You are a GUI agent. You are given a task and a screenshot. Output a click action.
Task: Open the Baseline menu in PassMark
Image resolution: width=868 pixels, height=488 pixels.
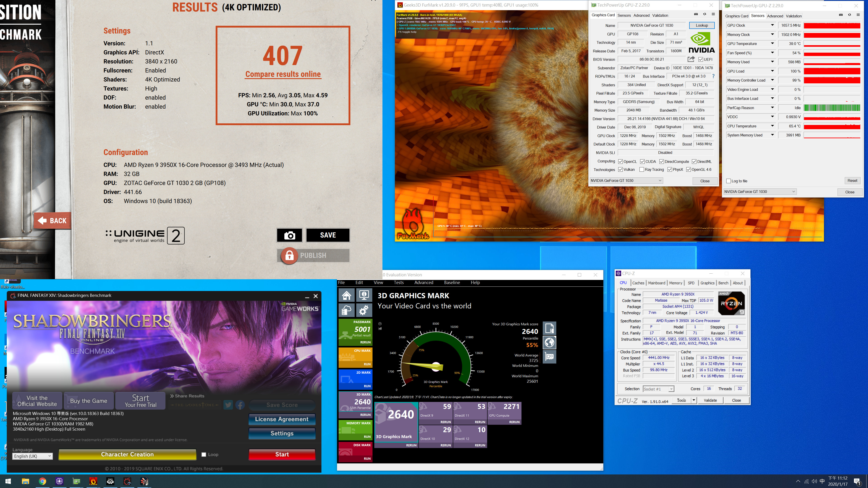(452, 283)
